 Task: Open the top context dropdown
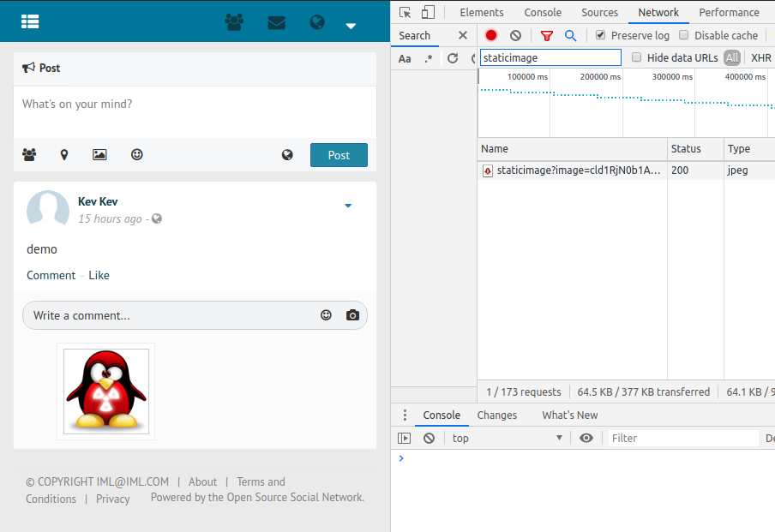click(508, 438)
